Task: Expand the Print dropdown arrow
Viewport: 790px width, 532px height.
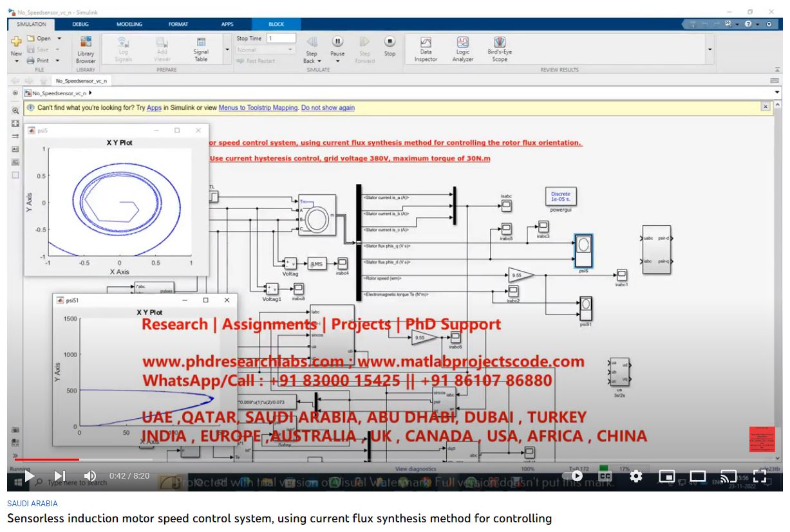Action: pos(58,60)
